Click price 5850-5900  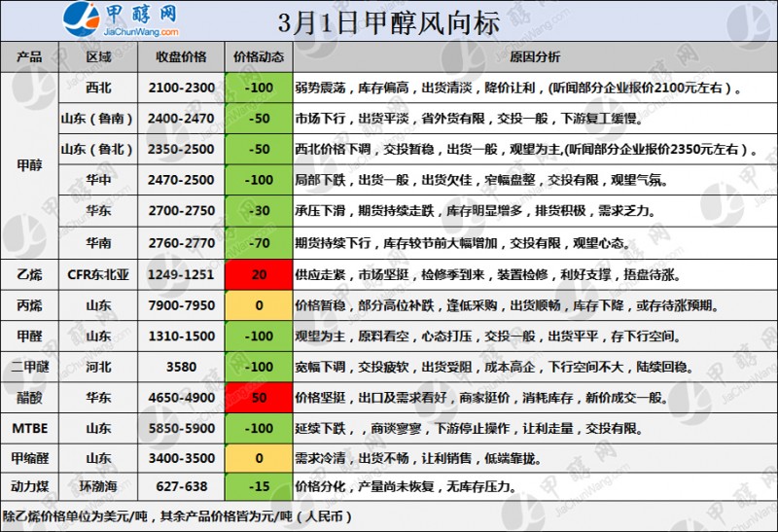pos(181,429)
